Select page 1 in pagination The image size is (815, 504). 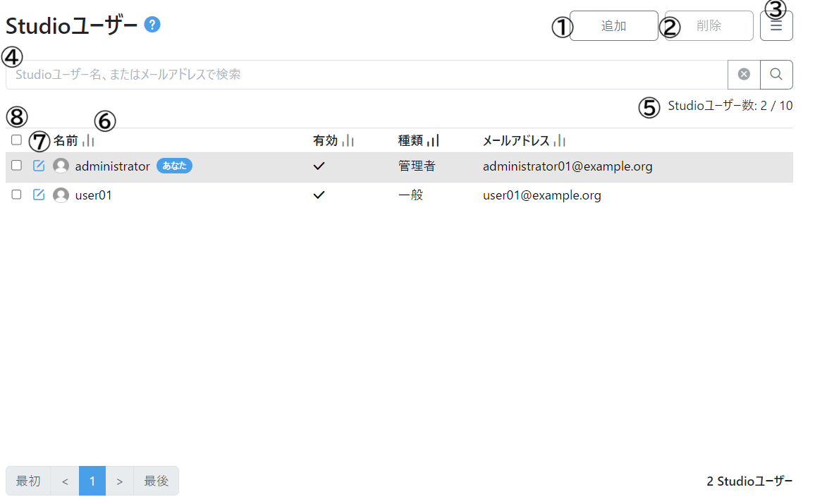point(92,480)
